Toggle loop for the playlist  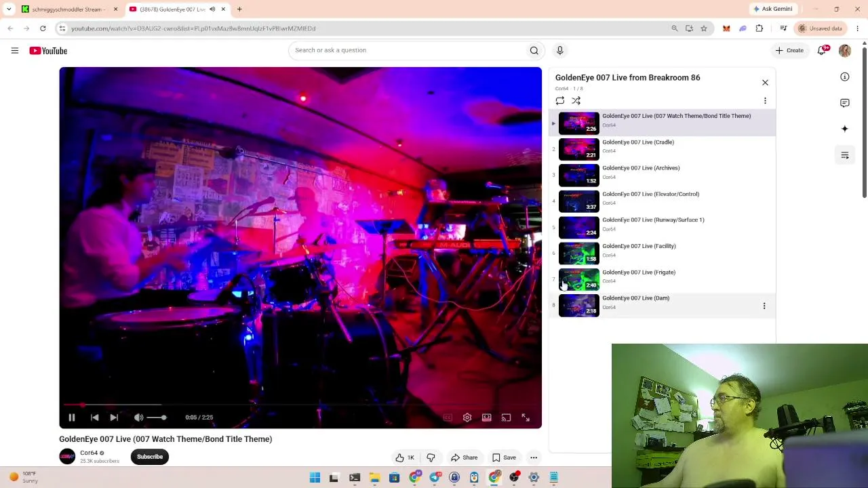coord(559,101)
